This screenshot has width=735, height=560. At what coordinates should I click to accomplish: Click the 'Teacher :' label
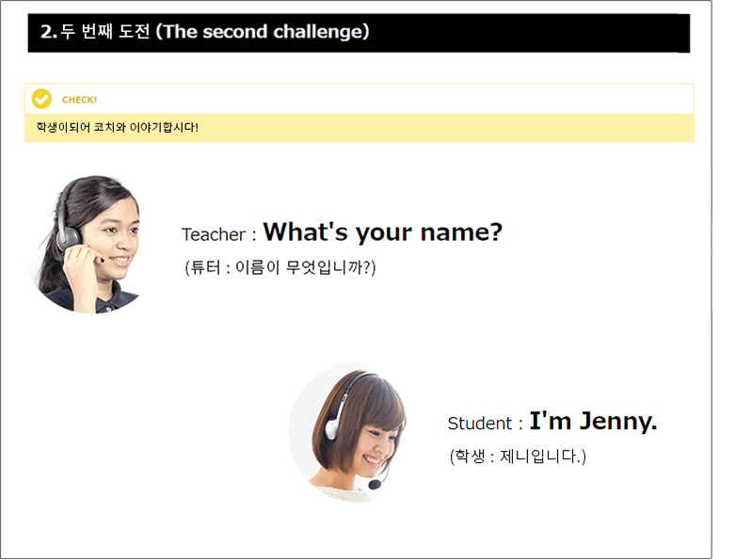[x=219, y=234]
